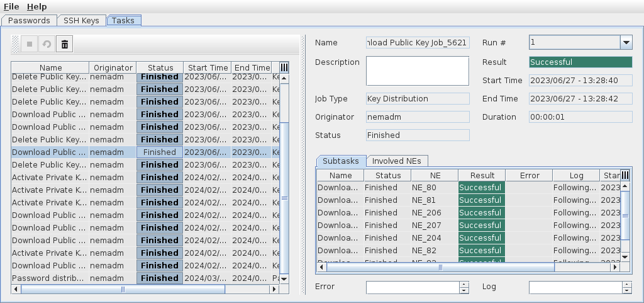The height and width of the screenshot is (303, 644).
Task: Switch to the SSH Keys tab
Action: [x=81, y=20]
